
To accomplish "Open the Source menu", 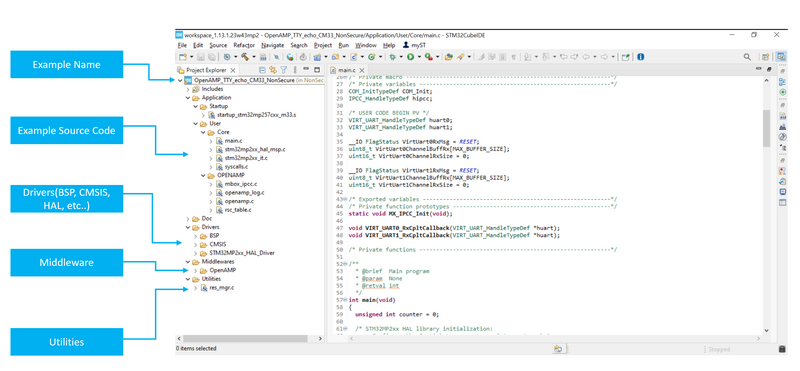I will [218, 45].
